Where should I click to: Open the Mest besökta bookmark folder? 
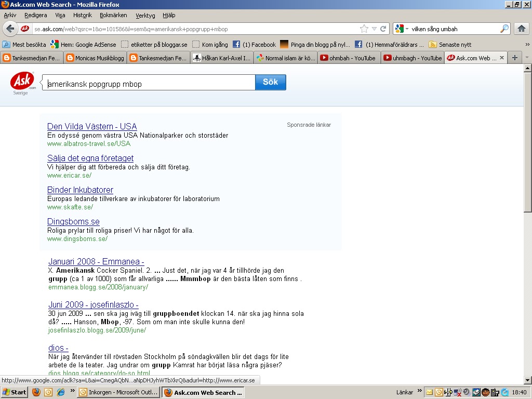pyautogui.click(x=24, y=45)
